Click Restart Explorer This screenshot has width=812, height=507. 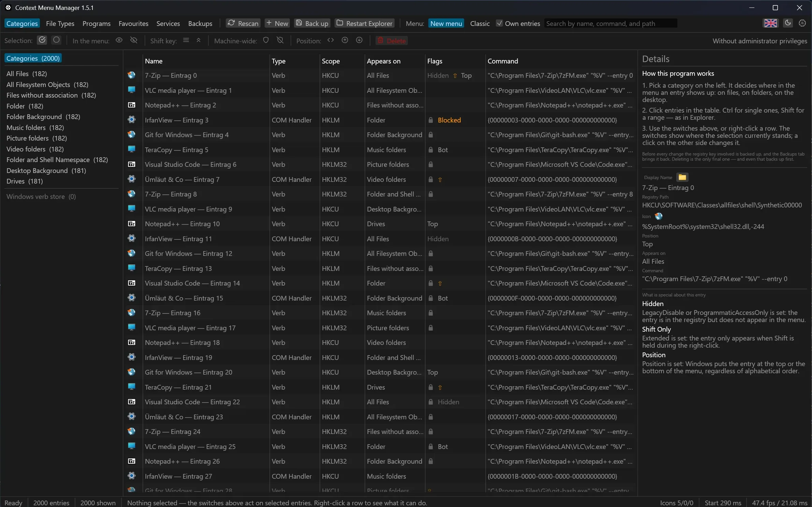(365, 23)
